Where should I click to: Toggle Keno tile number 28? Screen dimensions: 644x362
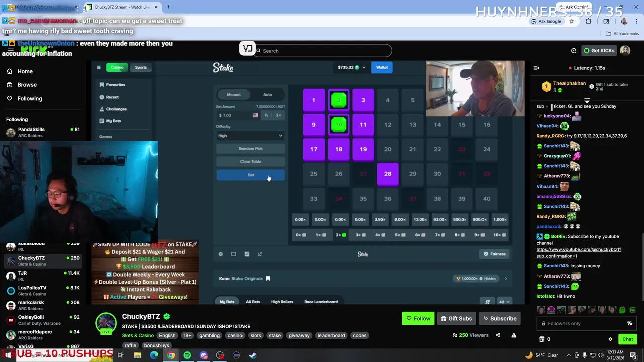[388, 174]
